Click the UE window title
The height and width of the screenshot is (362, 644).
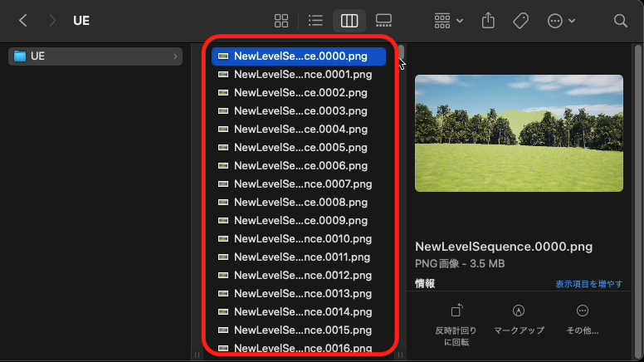81,21
